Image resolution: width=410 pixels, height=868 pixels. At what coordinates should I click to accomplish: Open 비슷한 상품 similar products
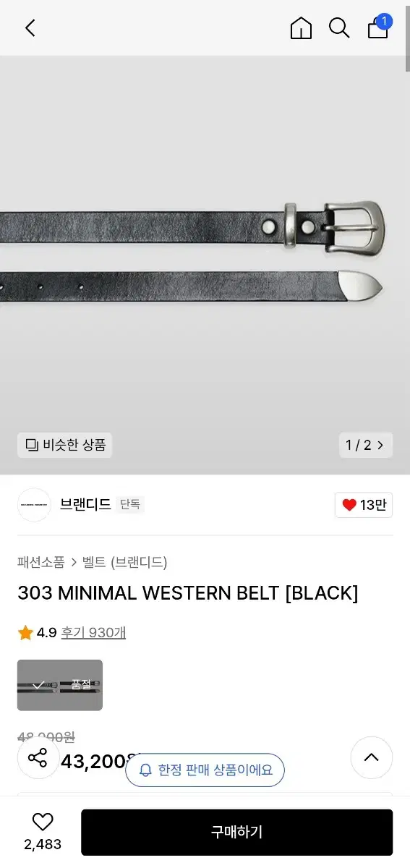tap(65, 445)
